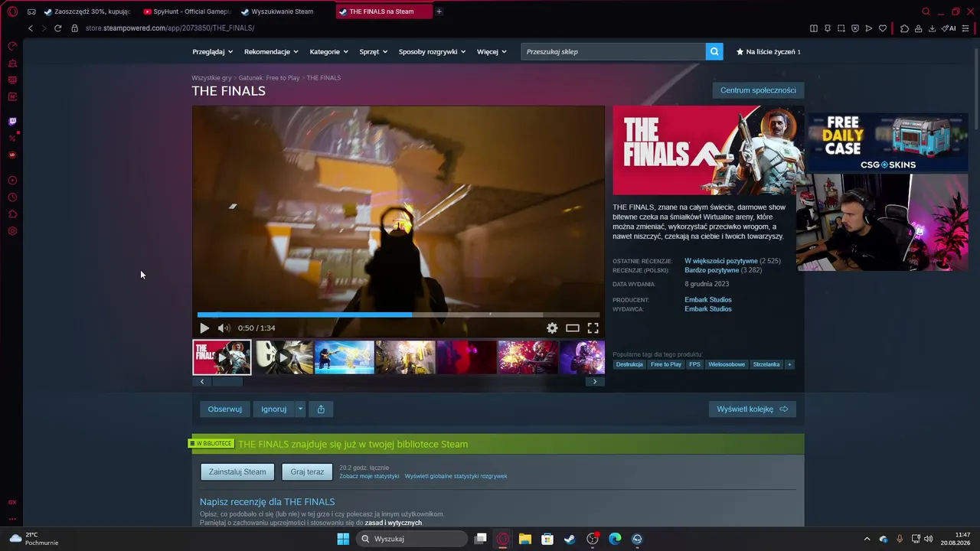980x551 pixels.
Task: Open the browser extensions puzzle icon
Action: [x=904, y=28]
